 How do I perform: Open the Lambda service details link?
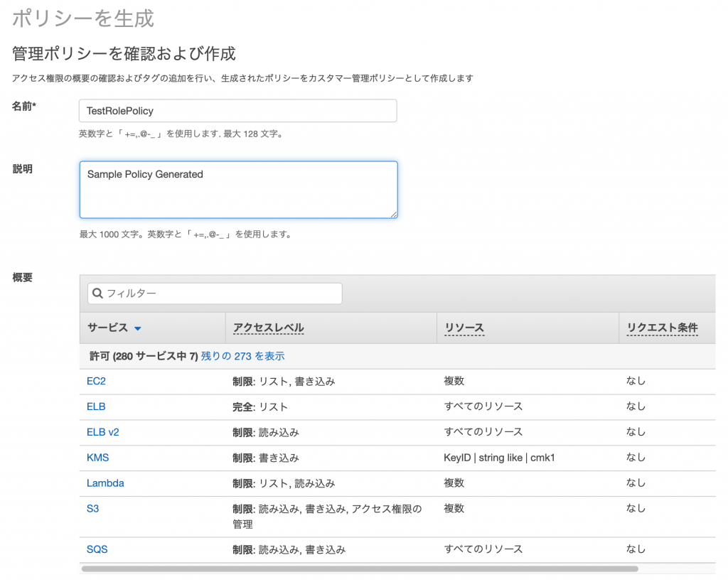pyautogui.click(x=105, y=483)
